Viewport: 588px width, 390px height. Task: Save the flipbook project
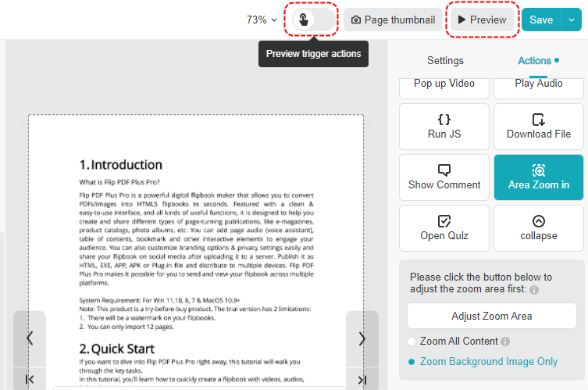tap(541, 20)
